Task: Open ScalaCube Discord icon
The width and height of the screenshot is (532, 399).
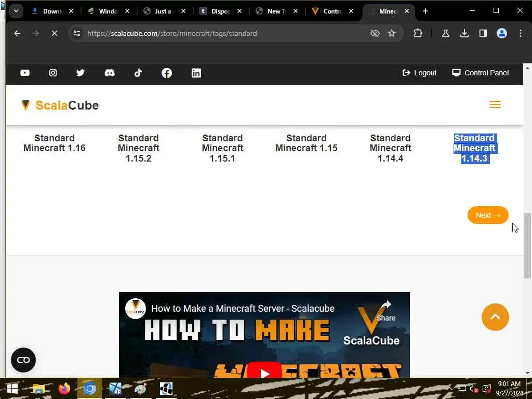Action: (x=109, y=73)
